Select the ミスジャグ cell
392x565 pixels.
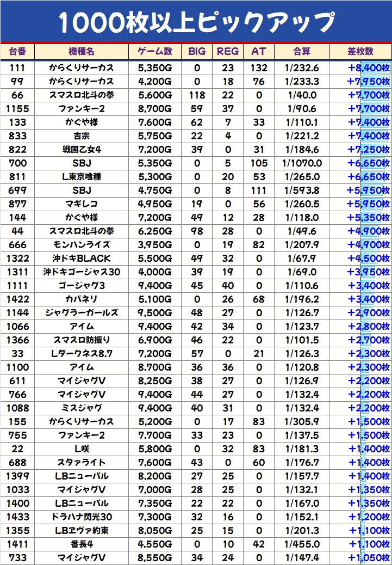pyautogui.click(x=82, y=408)
